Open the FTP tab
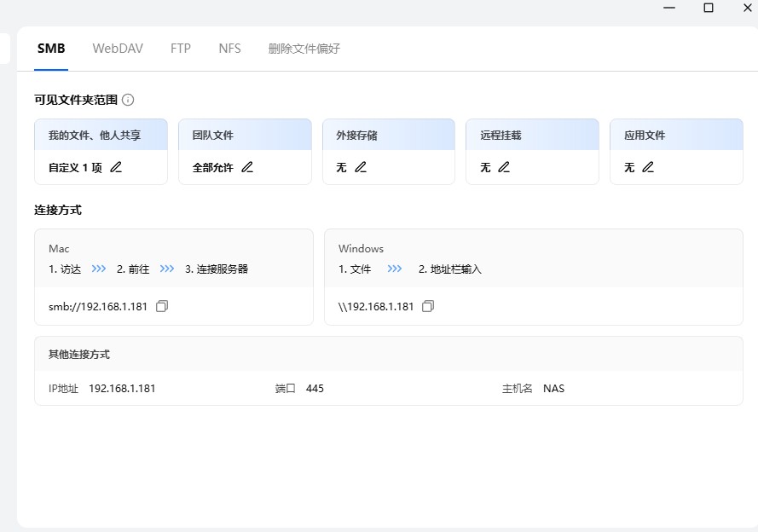This screenshot has width=758, height=532. click(181, 49)
